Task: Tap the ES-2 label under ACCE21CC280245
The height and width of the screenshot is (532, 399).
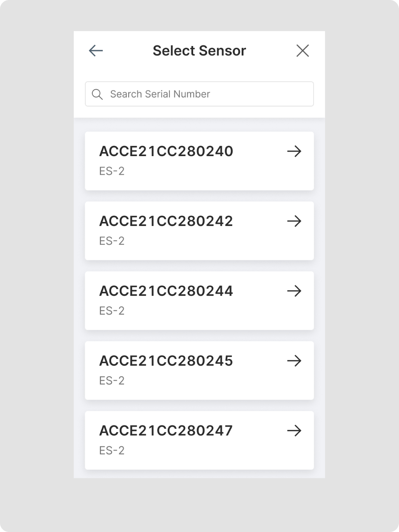Action: (112, 381)
